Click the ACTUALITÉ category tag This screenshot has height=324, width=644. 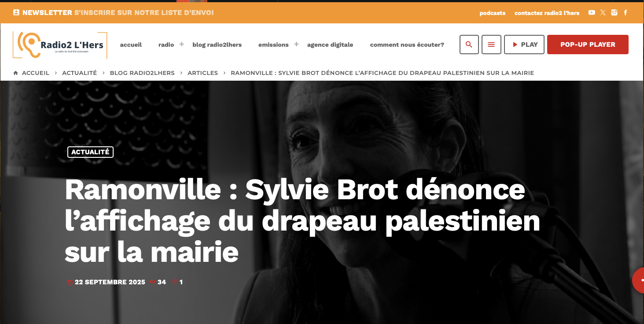[x=90, y=152]
